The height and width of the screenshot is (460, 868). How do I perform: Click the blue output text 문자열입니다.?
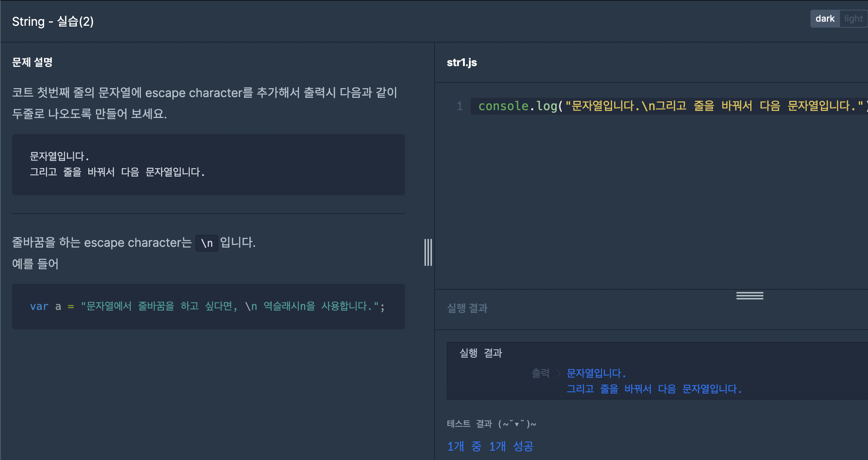[596, 373]
